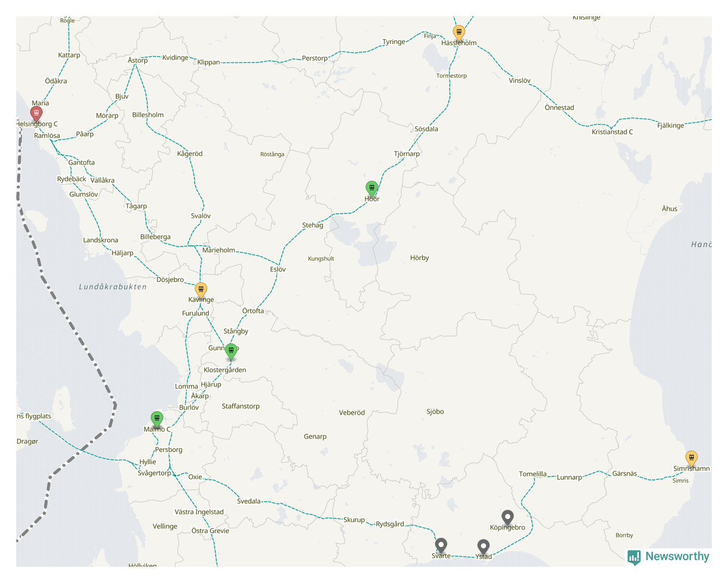Select the Eslöv station label
This screenshot has height=583, width=728.
click(x=278, y=269)
